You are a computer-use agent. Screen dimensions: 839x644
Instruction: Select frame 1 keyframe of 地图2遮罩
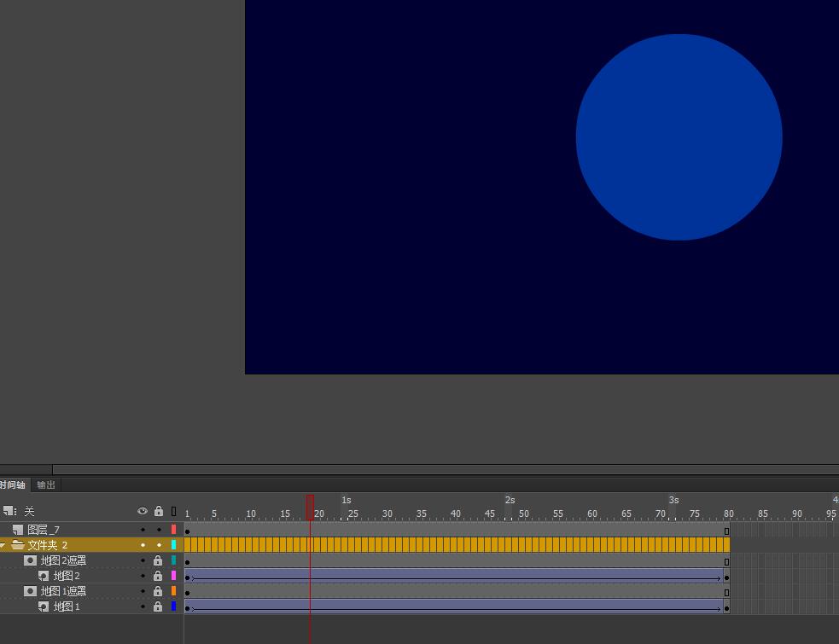pos(187,562)
